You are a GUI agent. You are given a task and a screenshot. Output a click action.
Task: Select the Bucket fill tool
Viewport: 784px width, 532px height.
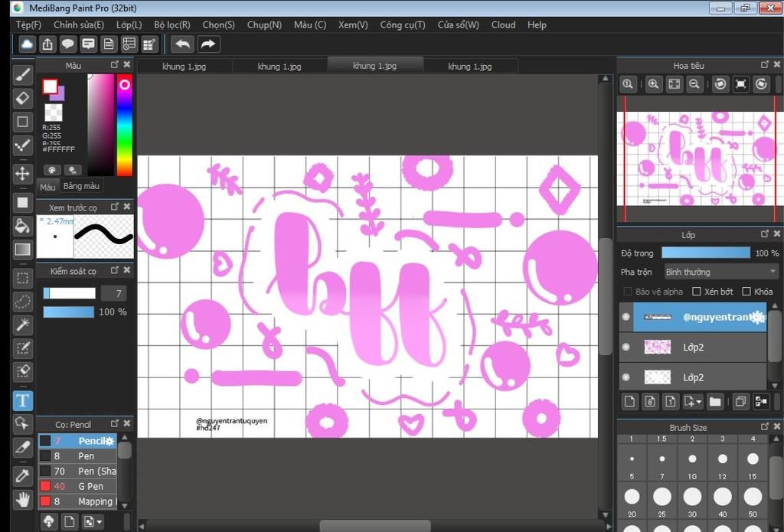pos(22,226)
